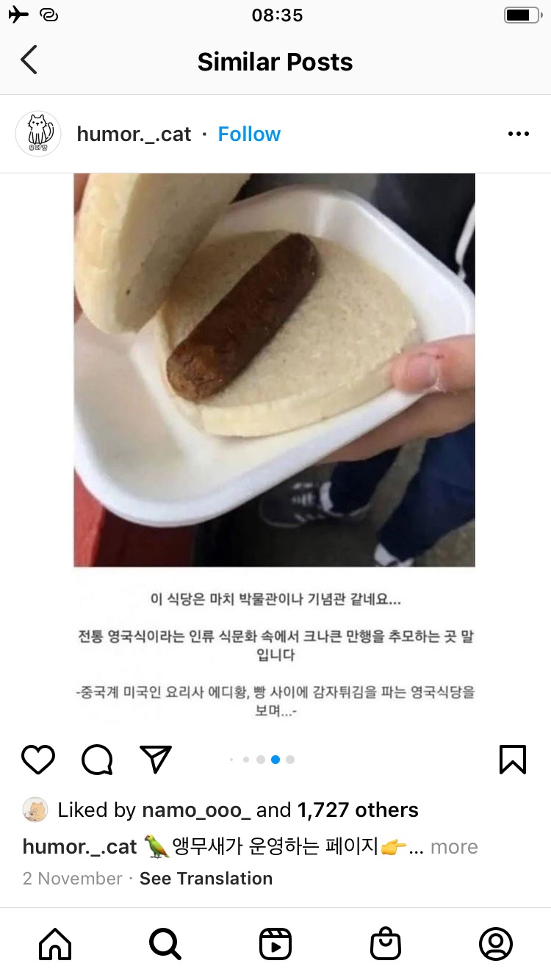Viewport: 551px width, 980px height.
Task: Open the humor._.cat profile picture
Action: tap(38, 134)
